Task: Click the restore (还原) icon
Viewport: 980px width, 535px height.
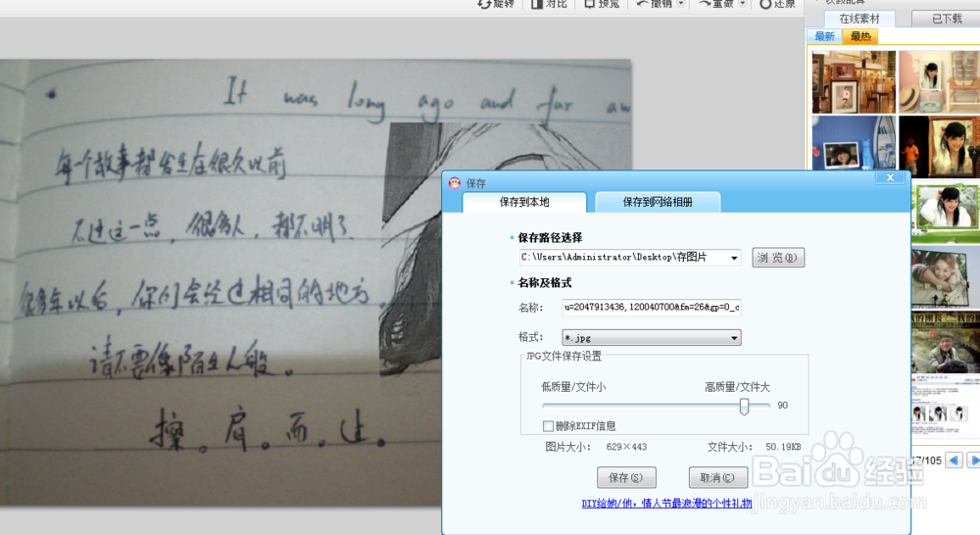Action: (x=765, y=4)
